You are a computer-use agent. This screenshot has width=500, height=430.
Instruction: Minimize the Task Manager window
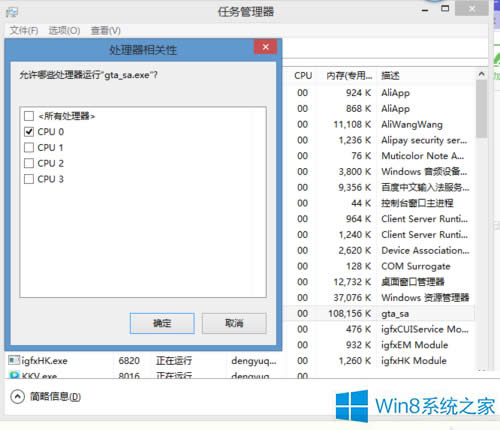pos(425,10)
